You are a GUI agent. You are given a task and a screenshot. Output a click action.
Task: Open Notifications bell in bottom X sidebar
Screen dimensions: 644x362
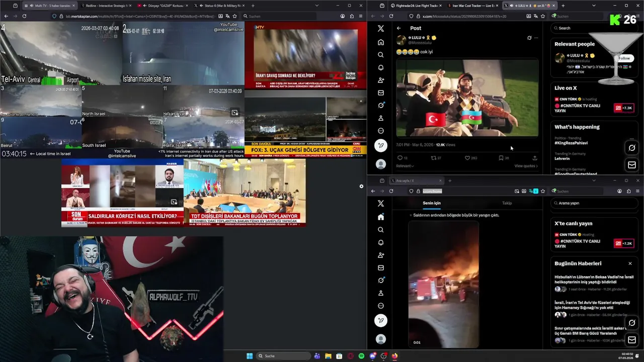(x=381, y=242)
